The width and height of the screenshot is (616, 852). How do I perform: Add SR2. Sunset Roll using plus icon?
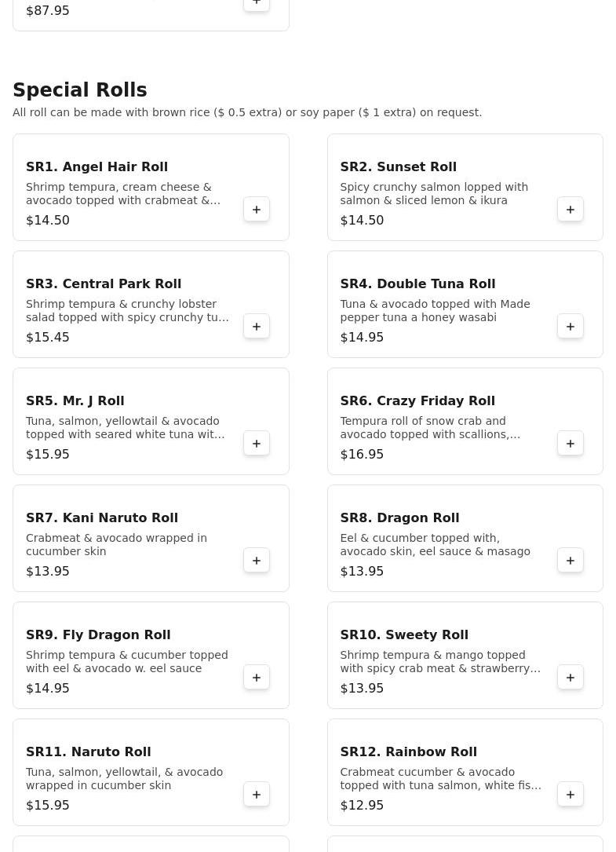click(x=570, y=210)
